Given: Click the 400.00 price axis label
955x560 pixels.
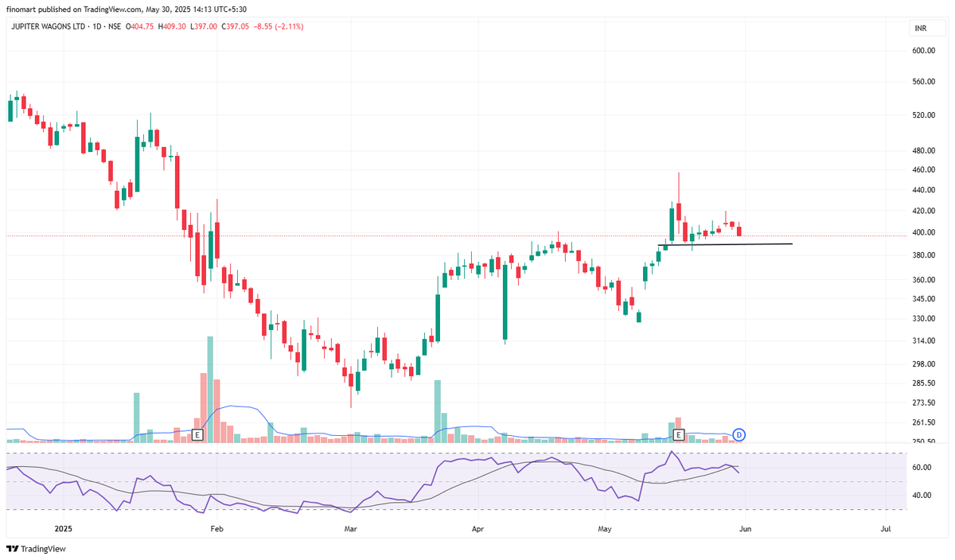Looking at the screenshot, I should point(923,232).
